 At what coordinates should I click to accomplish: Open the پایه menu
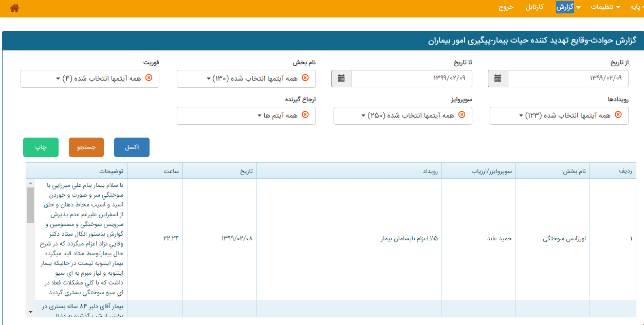[636, 7]
